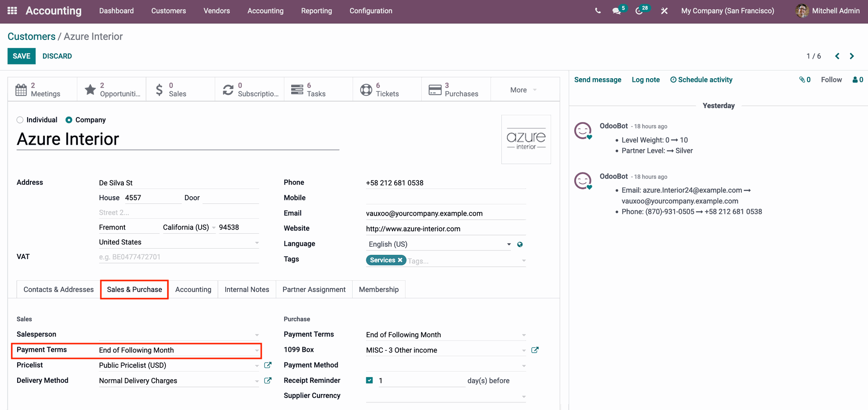Open Tickets lifebuoy stat button
The image size is (868, 410).
point(387,90)
